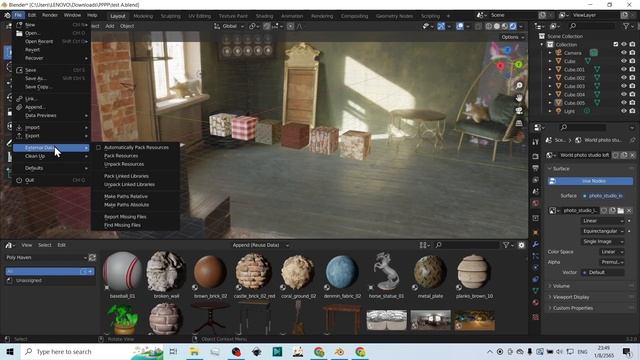Refresh the Poly Haven asset library

[92, 258]
